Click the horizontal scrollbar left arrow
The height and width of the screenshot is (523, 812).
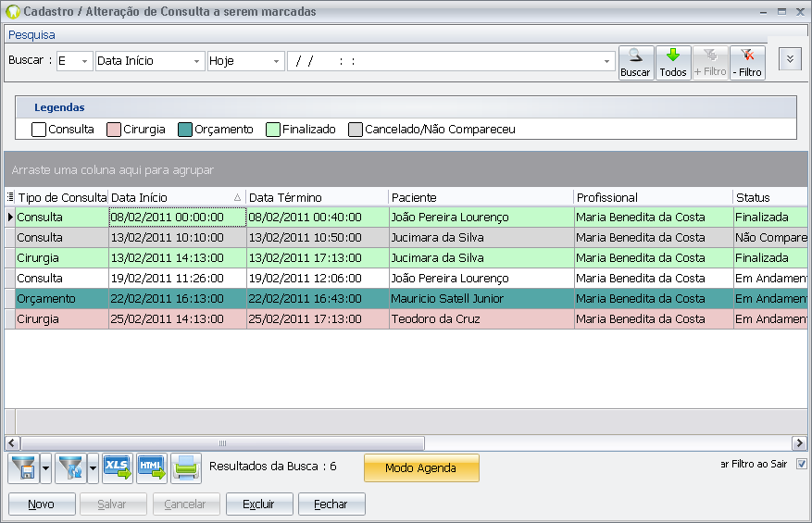[x=12, y=443]
